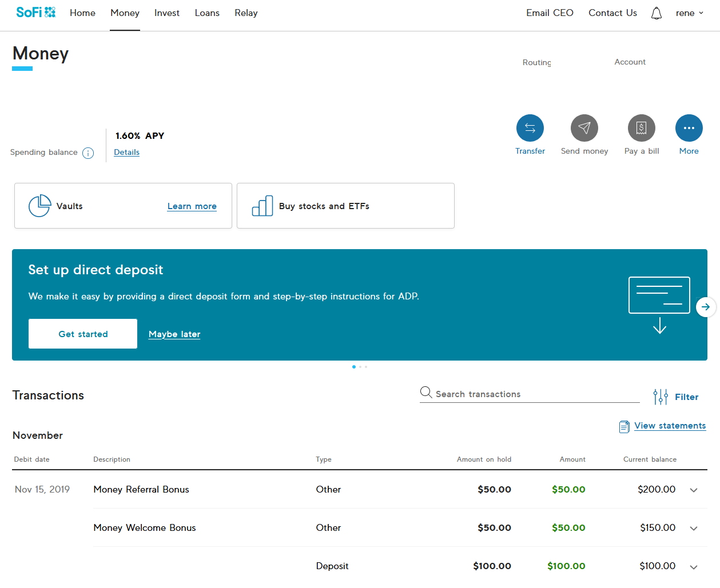Image resolution: width=720 pixels, height=588 pixels.
Task: Open the notifications bell icon
Action: tap(656, 13)
